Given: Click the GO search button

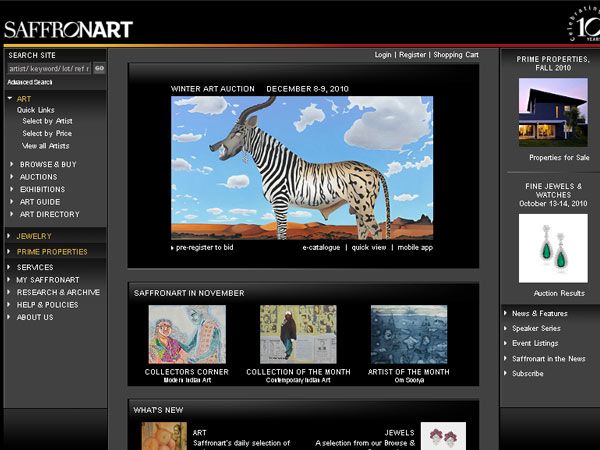Looking at the screenshot, I should (99, 68).
